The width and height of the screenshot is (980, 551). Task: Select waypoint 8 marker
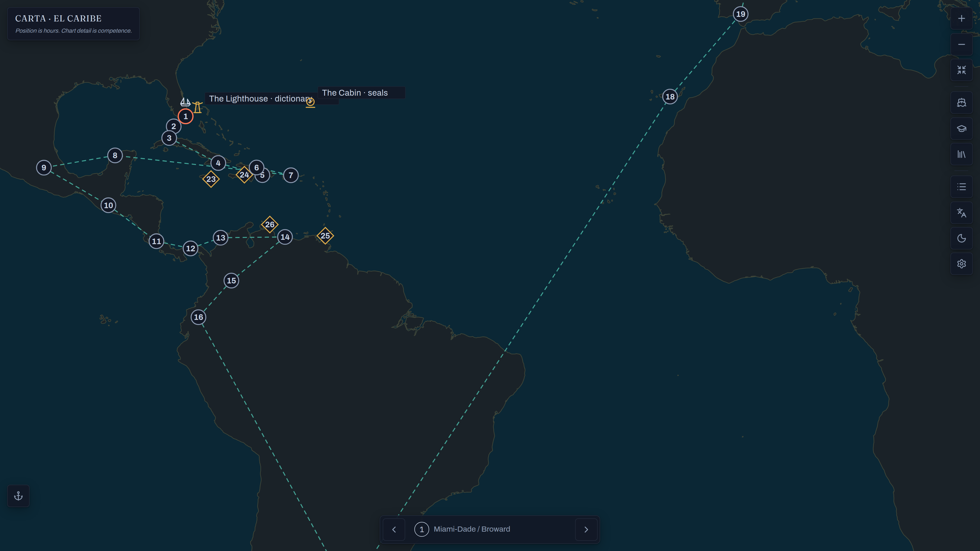coord(115,156)
